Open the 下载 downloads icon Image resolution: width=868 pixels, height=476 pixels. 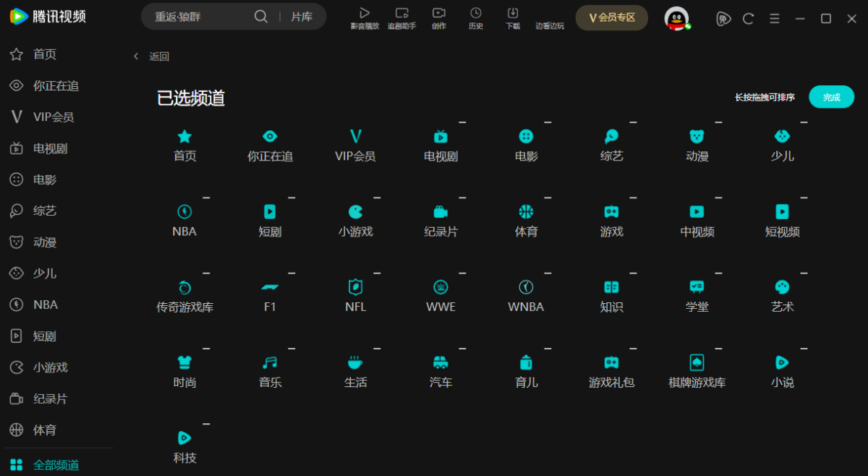coord(513,13)
